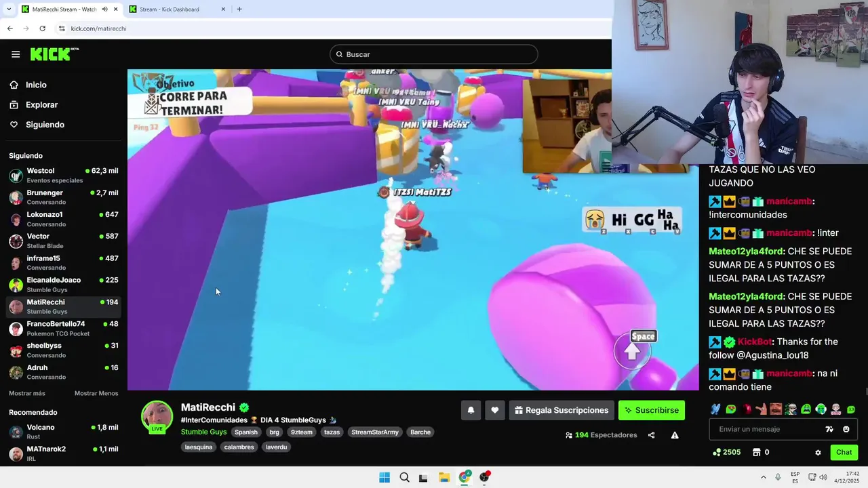Click the share stream icon
868x488 pixels.
[x=652, y=435]
